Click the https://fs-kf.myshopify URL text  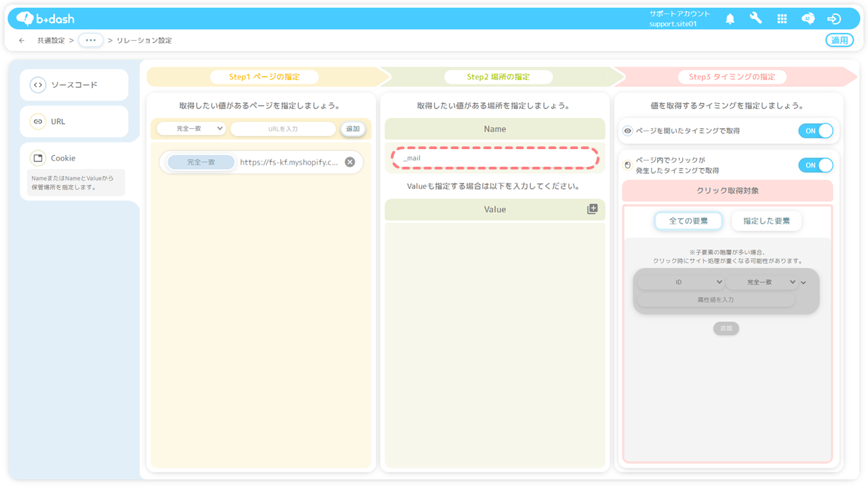[x=289, y=162]
